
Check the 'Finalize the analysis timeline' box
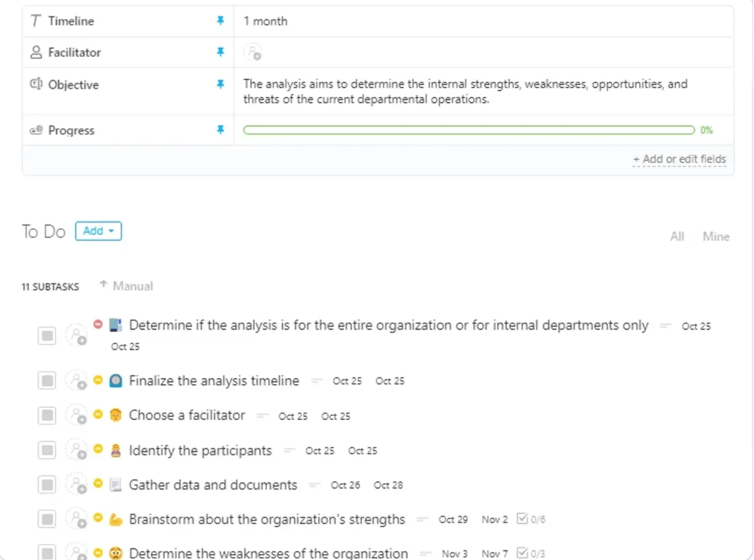click(47, 381)
